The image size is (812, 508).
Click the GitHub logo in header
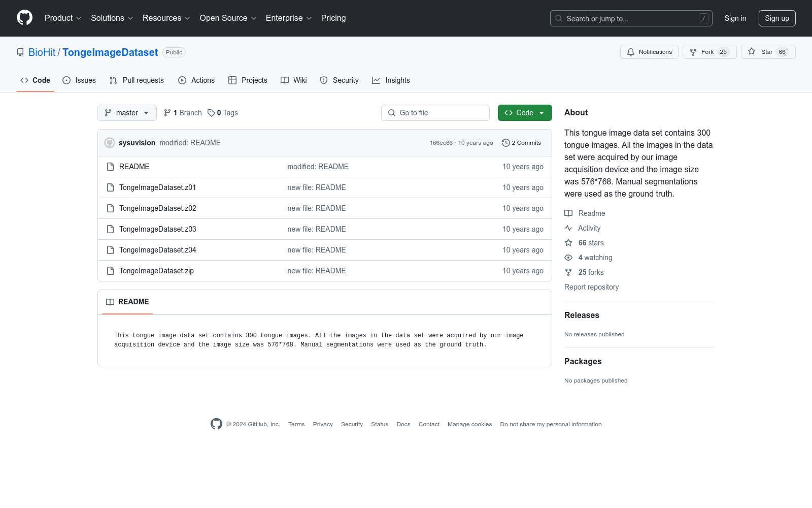pos(24,18)
